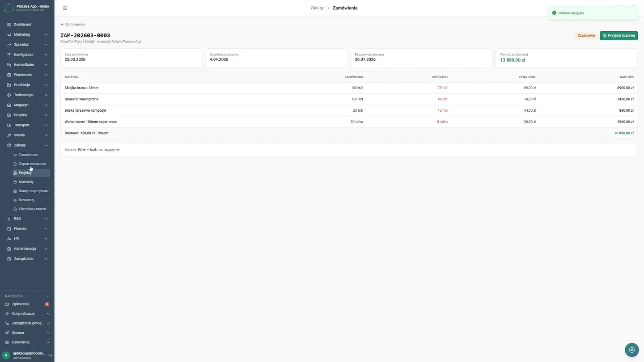Click the Deska tarasowa kompozyt row
Image resolution: width=644 pixels, height=362 pixels.
[x=349, y=110]
